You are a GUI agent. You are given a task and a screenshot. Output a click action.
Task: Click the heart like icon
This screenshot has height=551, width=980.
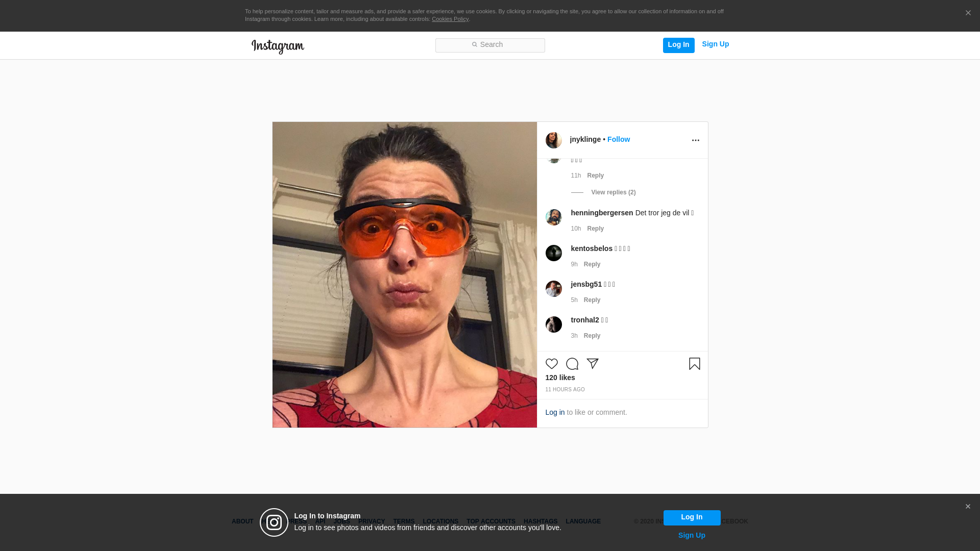click(552, 364)
